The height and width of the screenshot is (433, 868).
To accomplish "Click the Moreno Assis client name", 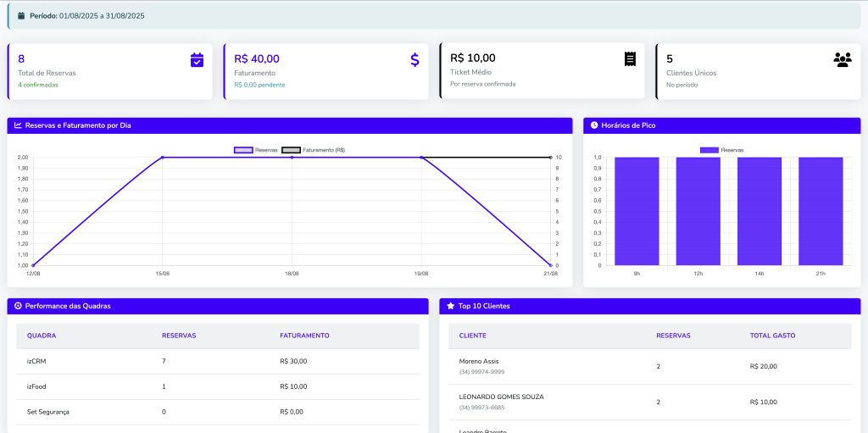I will (478, 361).
